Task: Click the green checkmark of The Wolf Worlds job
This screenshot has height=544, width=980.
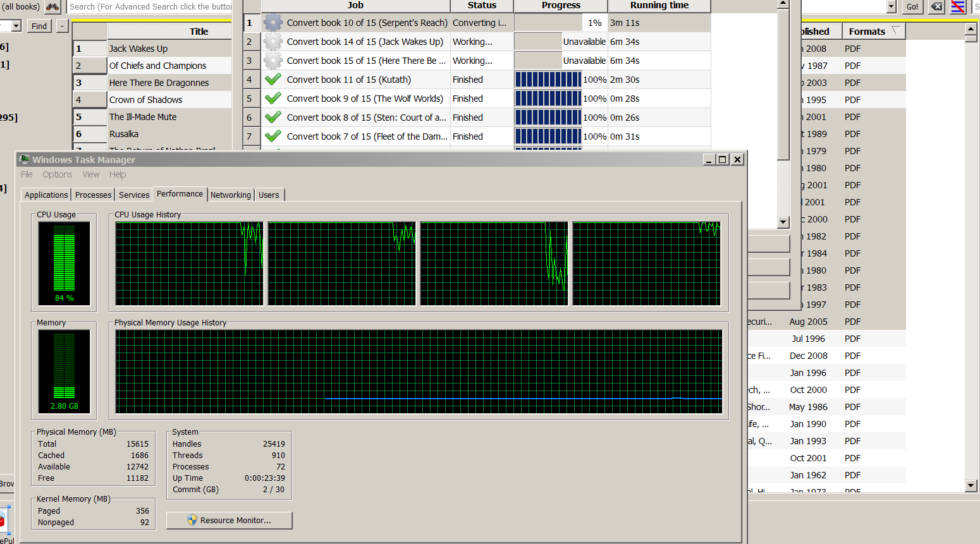Action: (x=273, y=99)
